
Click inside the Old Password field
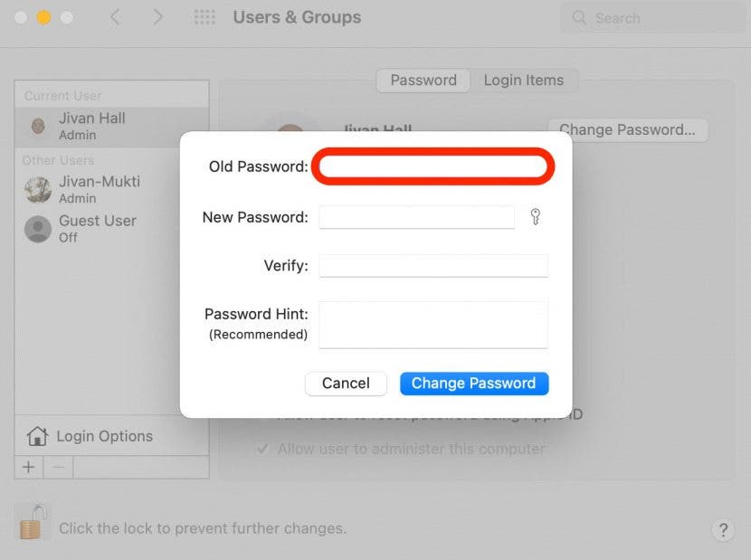point(433,166)
